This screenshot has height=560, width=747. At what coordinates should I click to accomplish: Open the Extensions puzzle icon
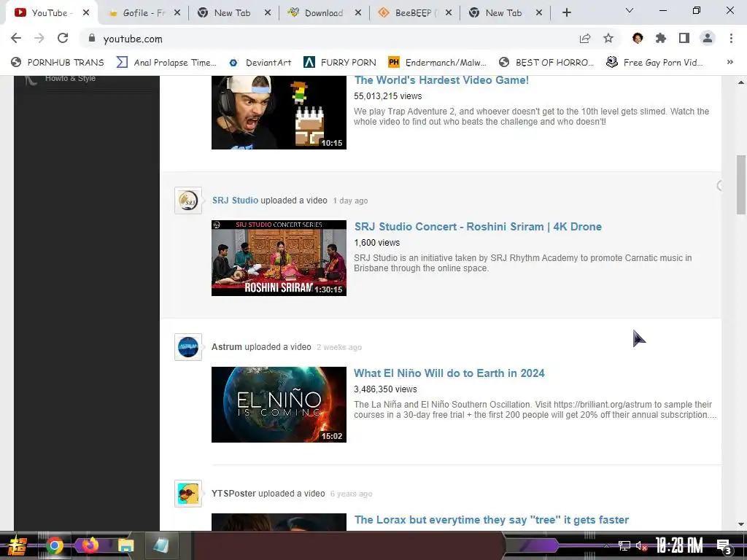(x=661, y=38)
